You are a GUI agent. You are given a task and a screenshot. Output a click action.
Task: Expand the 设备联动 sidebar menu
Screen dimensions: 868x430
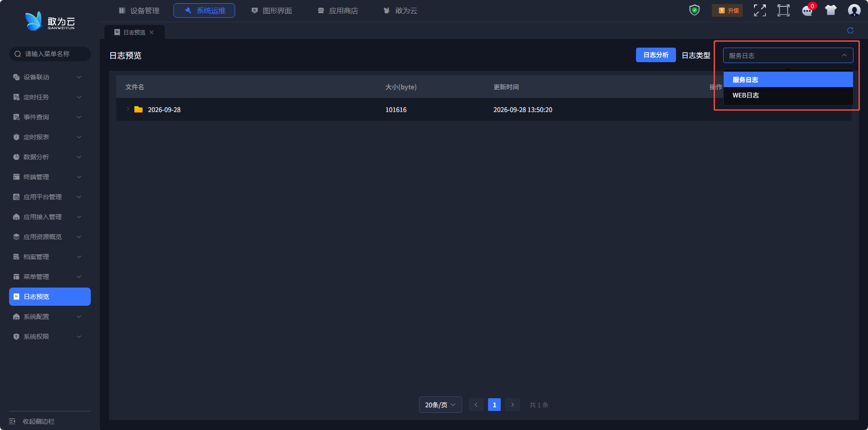50,77
